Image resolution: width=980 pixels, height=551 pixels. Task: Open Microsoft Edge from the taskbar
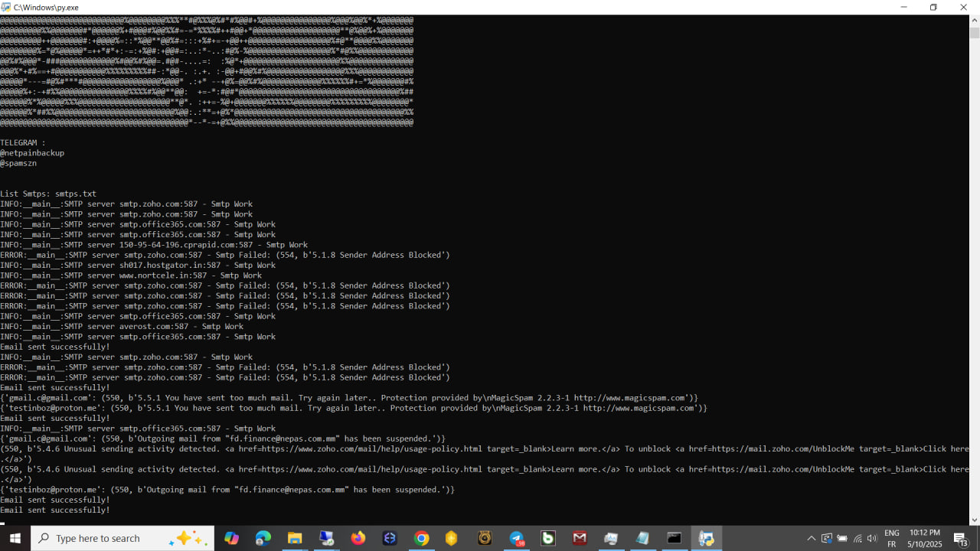coord(263,538)
